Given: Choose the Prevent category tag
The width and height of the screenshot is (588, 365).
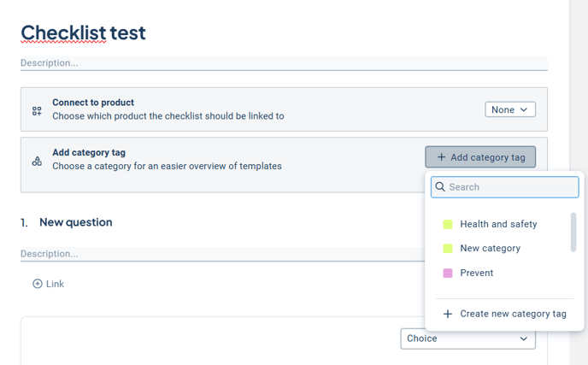Looking at the screenshot, I should [476, 274].
